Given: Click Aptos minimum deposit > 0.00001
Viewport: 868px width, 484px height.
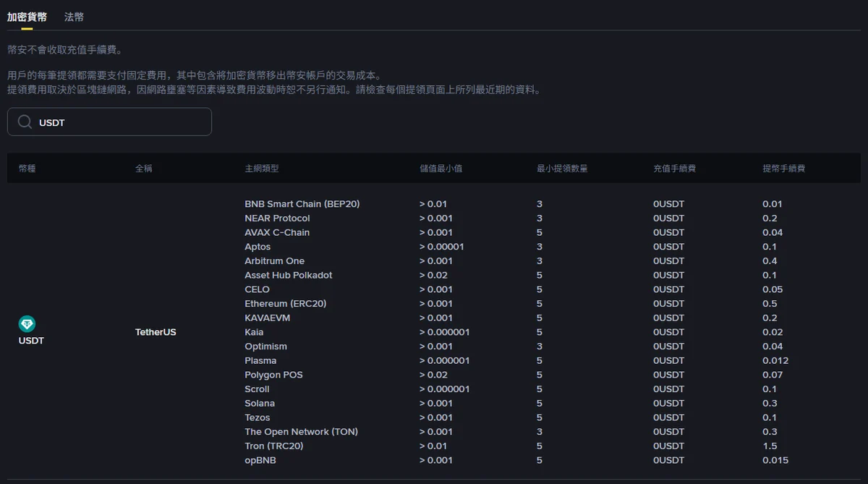Looking at the screenshot, I should [442, 247].
